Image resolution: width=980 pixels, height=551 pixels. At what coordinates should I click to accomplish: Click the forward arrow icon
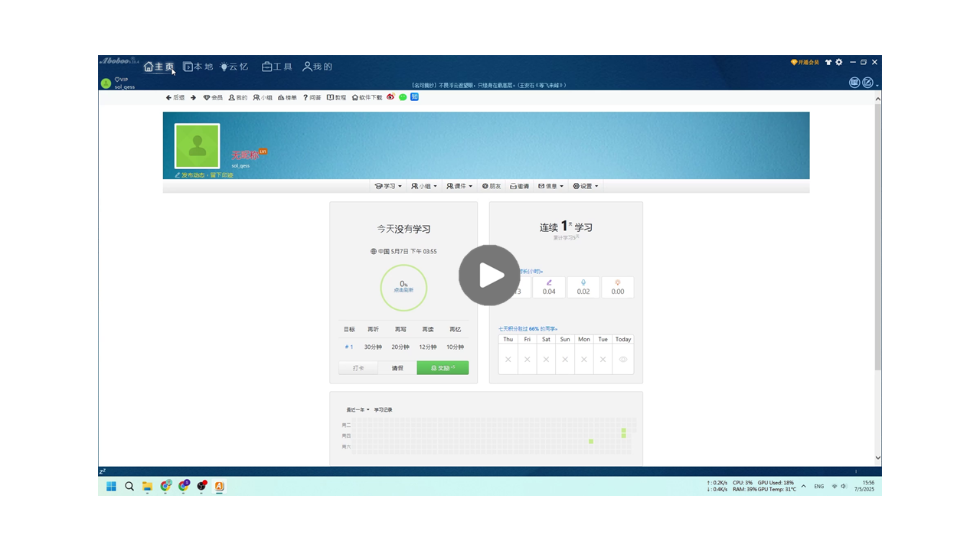194,97
